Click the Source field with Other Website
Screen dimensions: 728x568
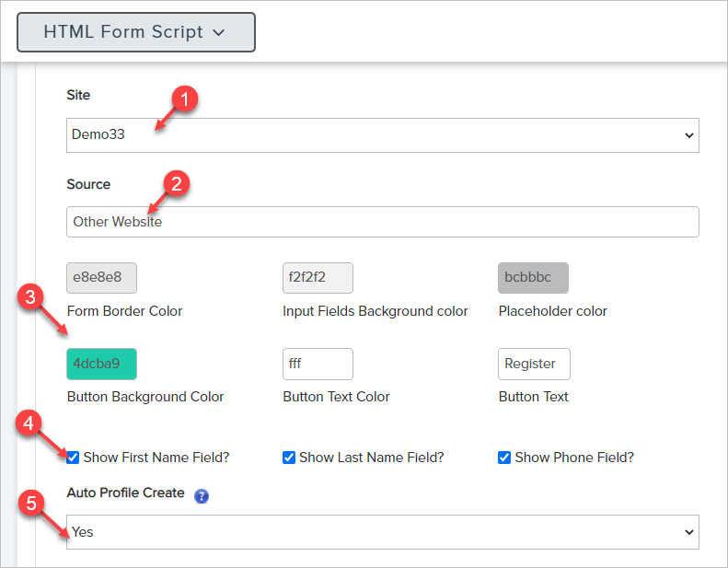382,222
